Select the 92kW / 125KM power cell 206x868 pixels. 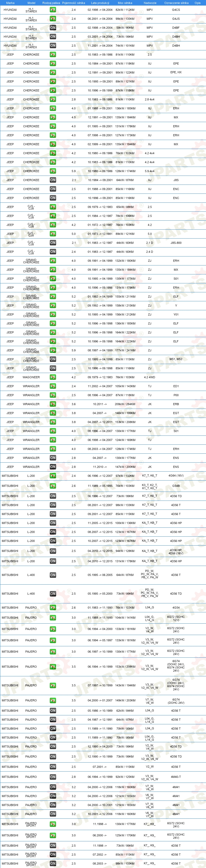tap(125, 777)
